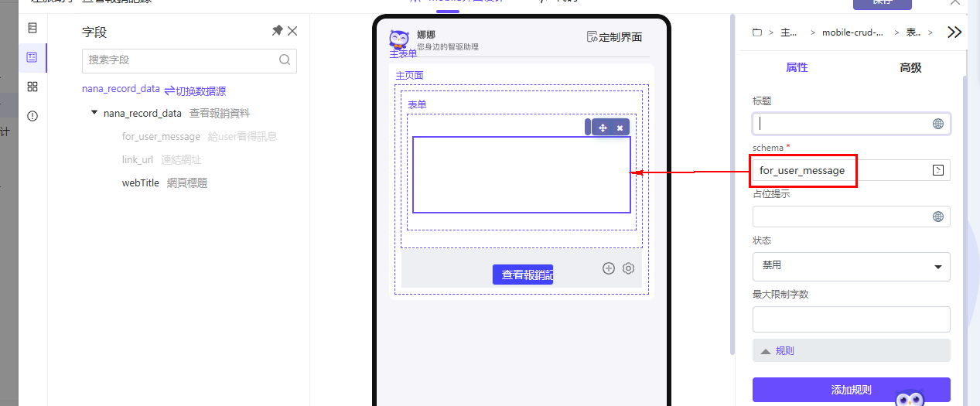Select the textarea component on canvas
980x406 pixels.
coord(521,174)
